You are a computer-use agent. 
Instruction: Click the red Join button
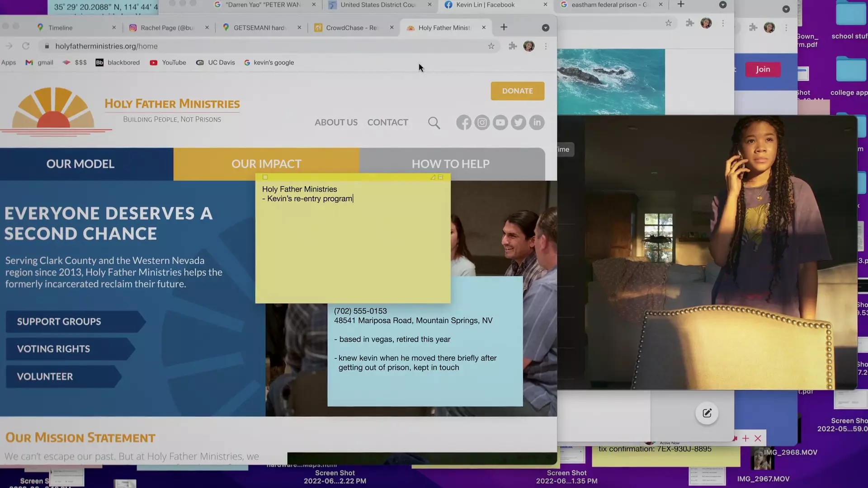[763, 69]
